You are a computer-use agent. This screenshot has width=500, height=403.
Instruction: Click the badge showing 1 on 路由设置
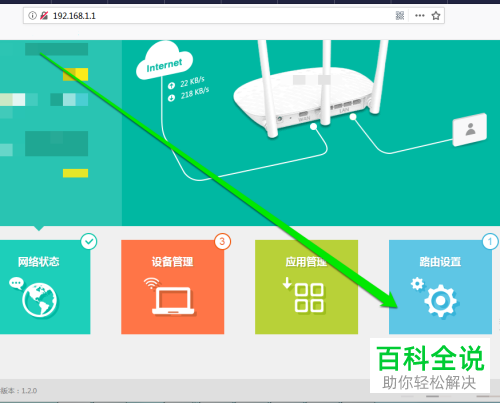coord(490,241)
